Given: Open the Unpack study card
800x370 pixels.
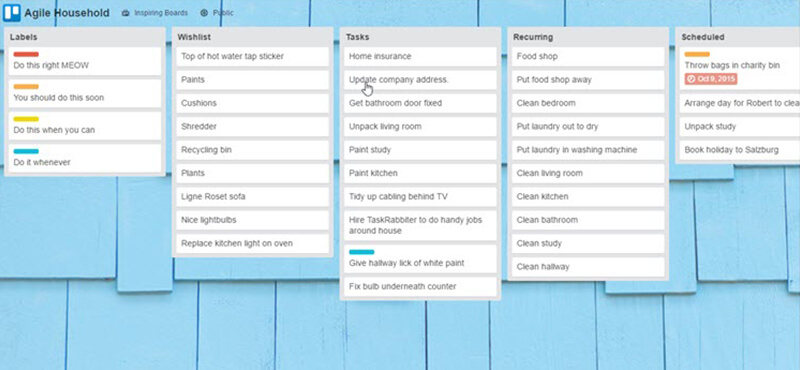Looking at the screenshot, I should (740, 127).
